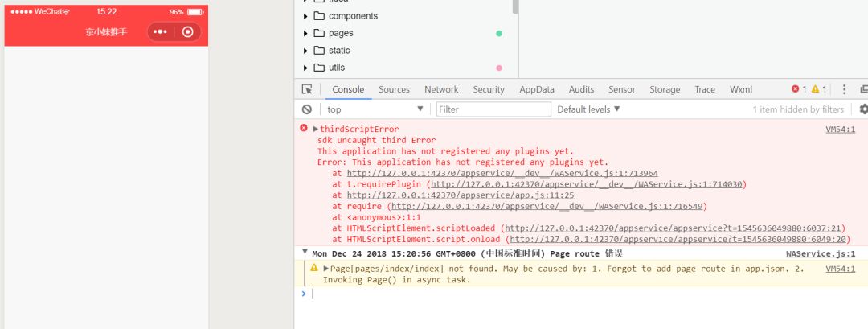The height and width of the screenshot is (329, 868).
Task: Open the WAService.js:1 link of Page route
Action: (x=821, y=253)
